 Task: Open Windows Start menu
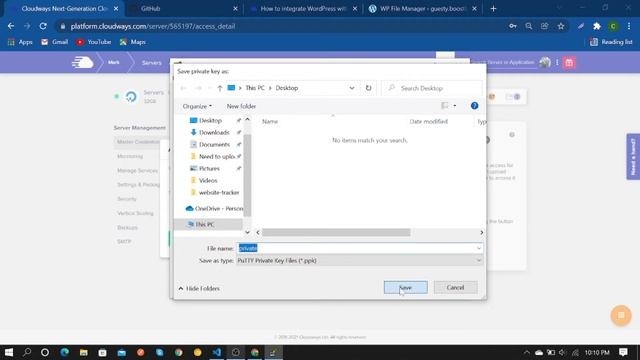[8, 352]
